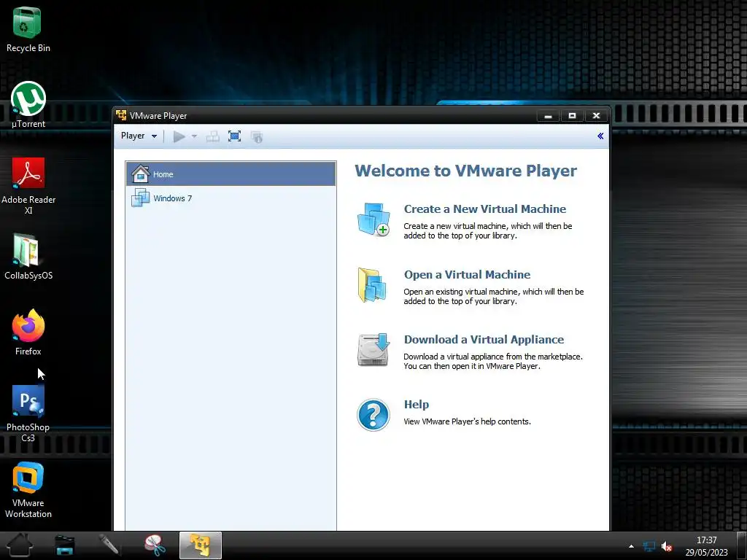
Task: Close the VMware Player window
Action: (x=596, y=116)
